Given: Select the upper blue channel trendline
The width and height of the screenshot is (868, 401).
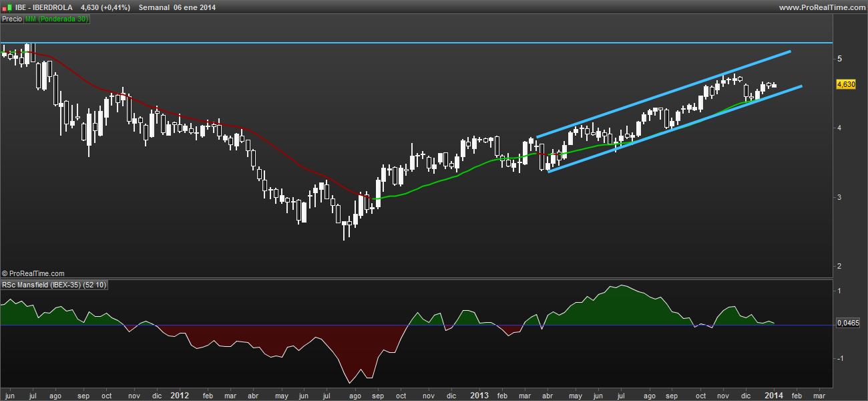Looking at the screenshot, I should [668, 94].
